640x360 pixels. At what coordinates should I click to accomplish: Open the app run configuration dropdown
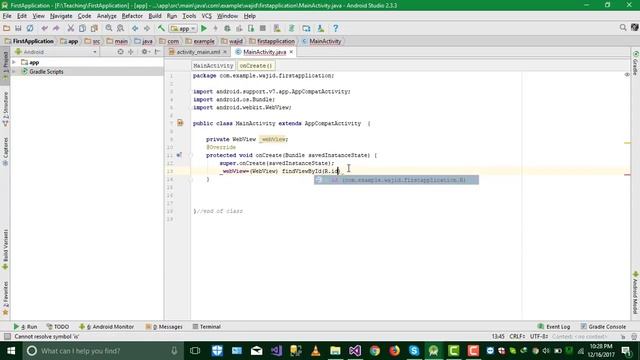[183, 29]
